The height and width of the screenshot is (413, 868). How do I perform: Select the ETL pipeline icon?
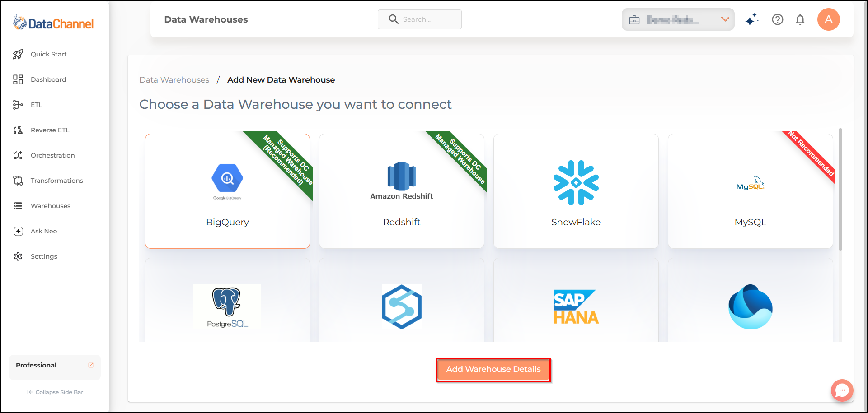18,105
